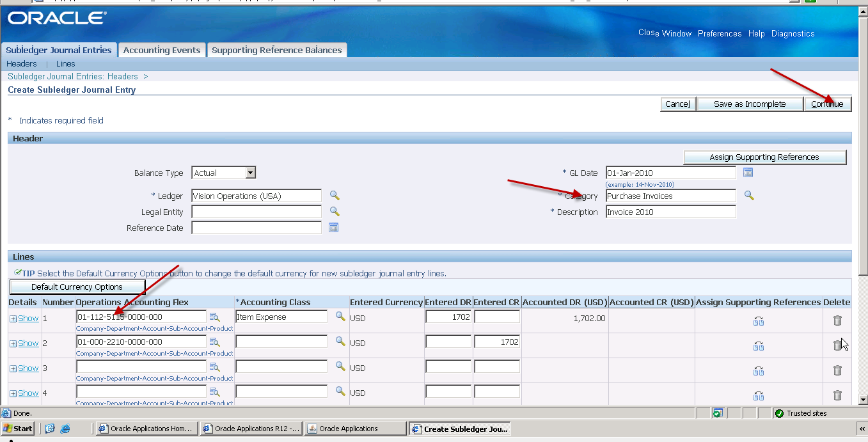This screenshot has height=442, width=868.
Task: Switch to Oracle Applications R12 taskbar window
Action: point(251,429)
